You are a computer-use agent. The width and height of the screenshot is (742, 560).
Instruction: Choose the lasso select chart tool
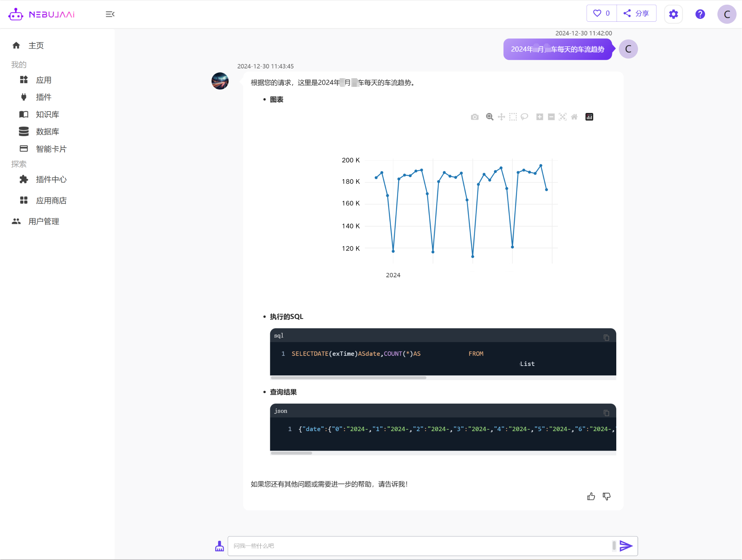[524, 117]
